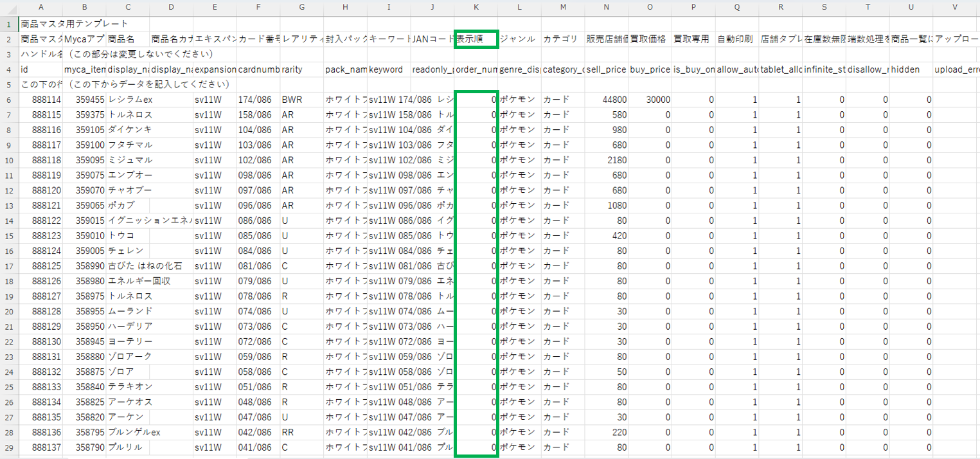Select the レシラムex product name cell
Screen dimensions: 980x459
(x=129, y=100)
